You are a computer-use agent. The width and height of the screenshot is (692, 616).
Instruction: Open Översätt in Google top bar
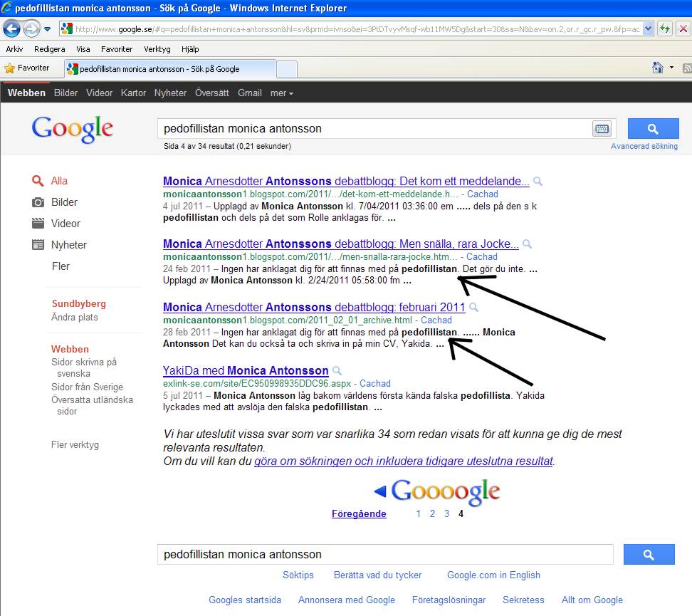click(212, 93)
